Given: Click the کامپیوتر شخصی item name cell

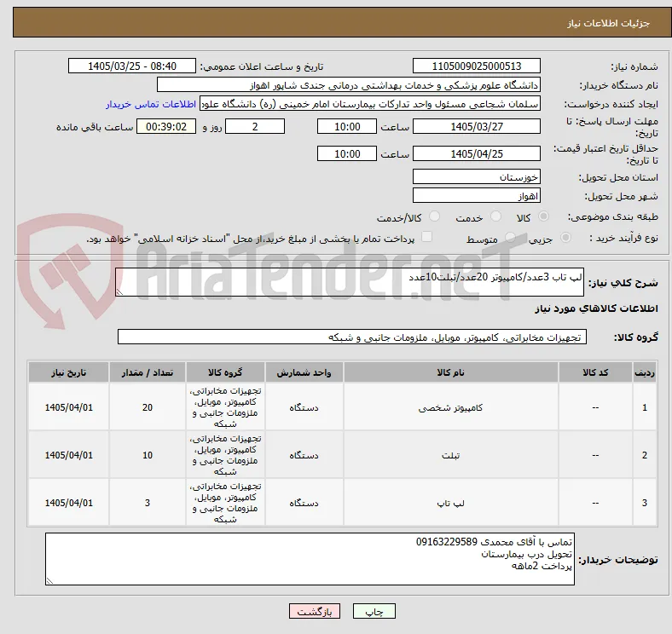Looking at the screenshot, I should tap(451, 407).
